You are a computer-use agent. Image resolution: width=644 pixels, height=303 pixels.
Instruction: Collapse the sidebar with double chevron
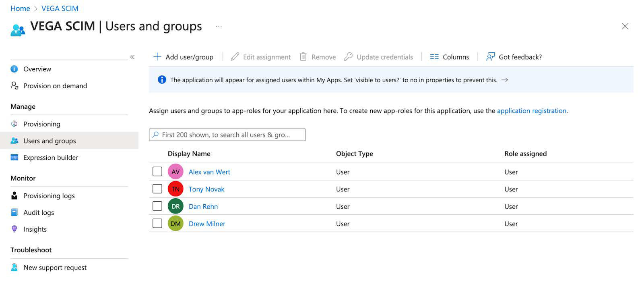132,57
